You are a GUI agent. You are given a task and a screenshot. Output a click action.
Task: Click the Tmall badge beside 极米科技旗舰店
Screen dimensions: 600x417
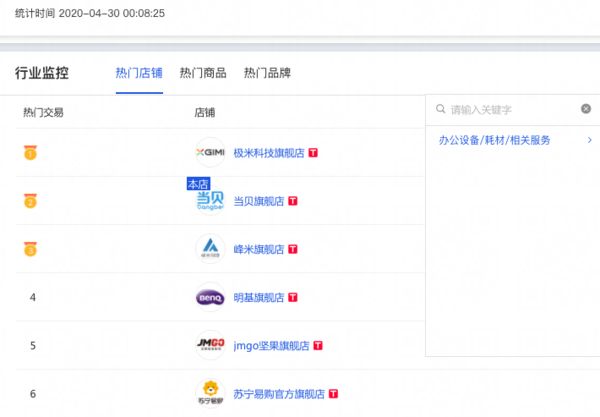[313, 153]
